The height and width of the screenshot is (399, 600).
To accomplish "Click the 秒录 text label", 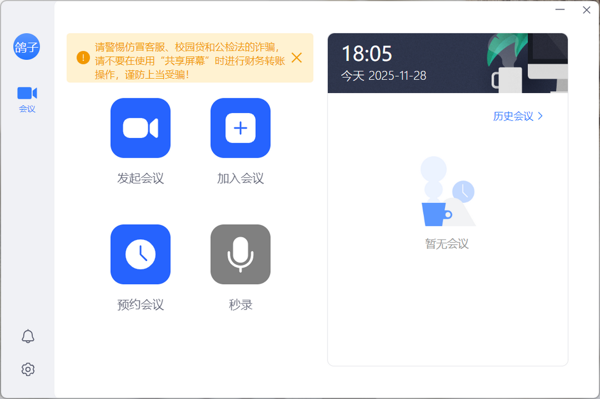I will pyautogui.click(x=240, y=305).
